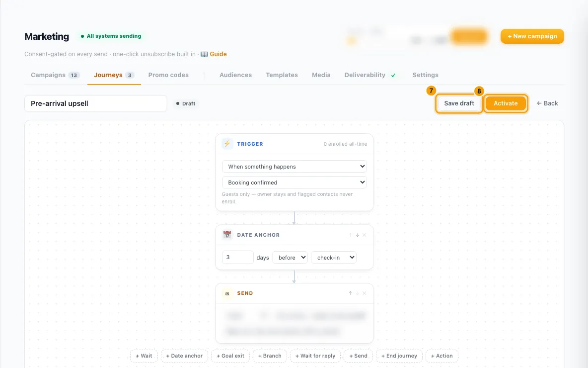Add a Wait step

(x=144, y=356)
